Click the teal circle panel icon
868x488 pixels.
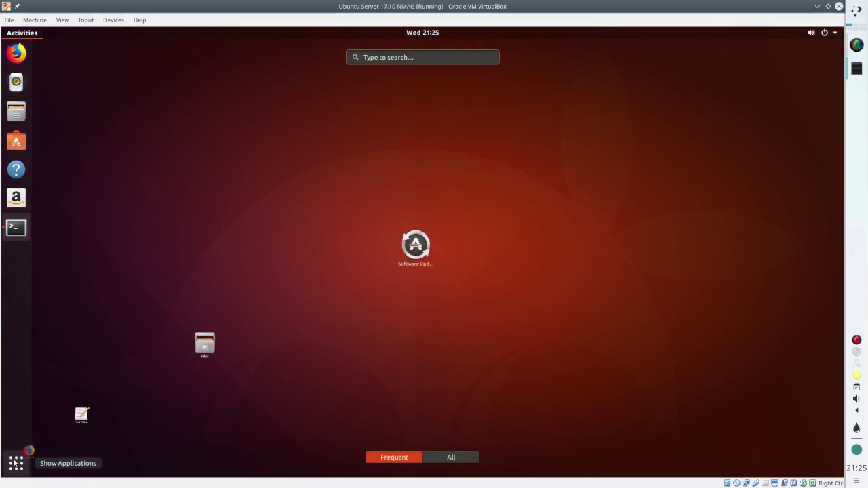856,449
